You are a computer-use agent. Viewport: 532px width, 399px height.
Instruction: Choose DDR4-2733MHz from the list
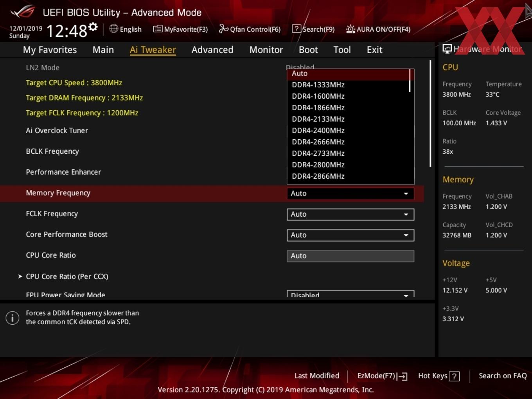[348, 153]
